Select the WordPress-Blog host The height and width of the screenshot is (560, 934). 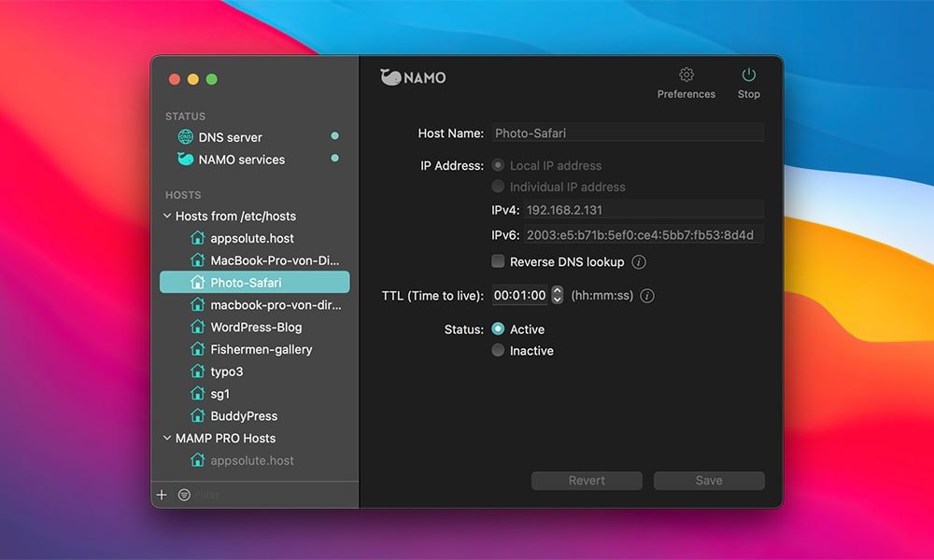coord(255,328)
